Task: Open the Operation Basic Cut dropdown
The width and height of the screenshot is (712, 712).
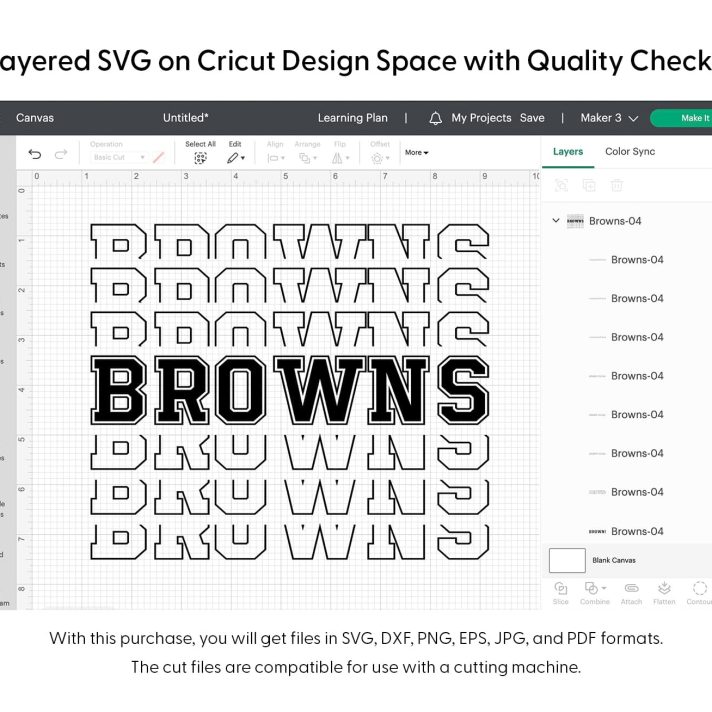Action: (119, 158)
